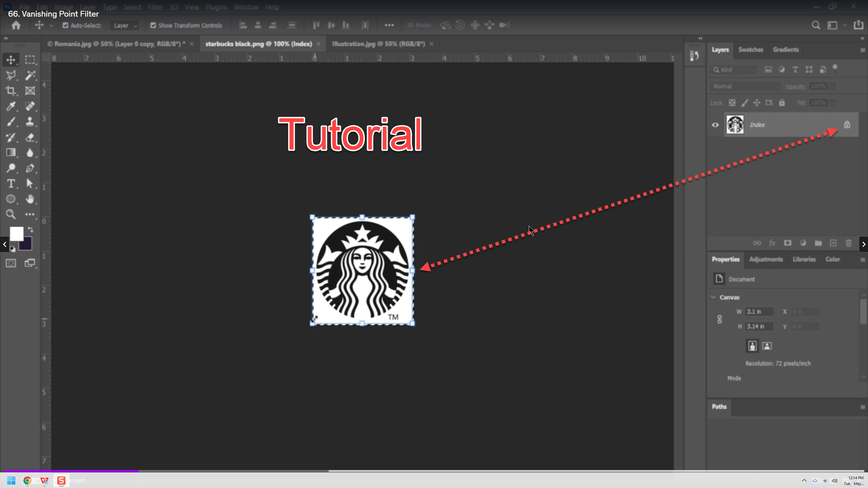Pick the Eyedropper tool

[x=11, y=106]
